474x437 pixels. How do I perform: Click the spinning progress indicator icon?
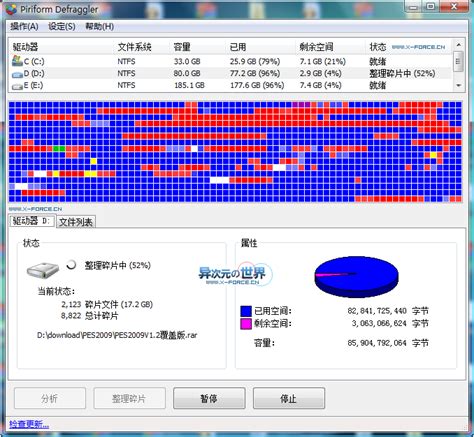coord(71,265)
